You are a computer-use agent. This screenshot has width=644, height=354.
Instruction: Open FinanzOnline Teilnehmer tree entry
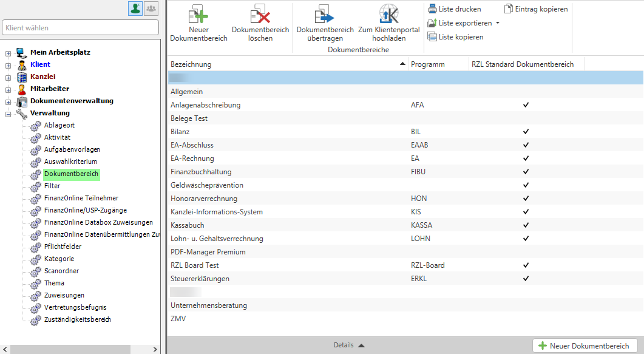tap(81, 198)
